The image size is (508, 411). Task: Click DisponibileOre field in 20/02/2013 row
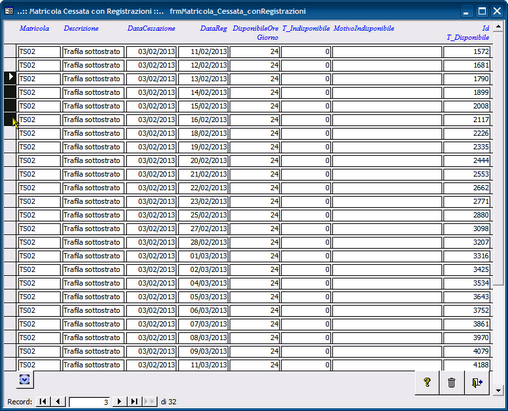point(255,161)
